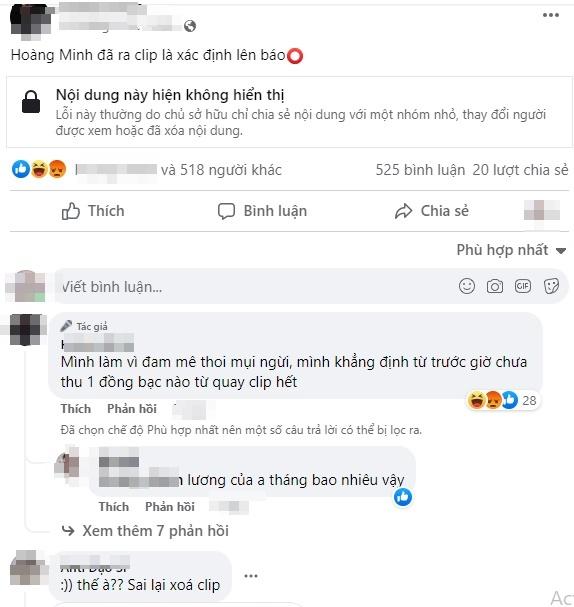View reaction icons on the post
The width and height of the screenshot is (574, 607).
tap(39, 170)
